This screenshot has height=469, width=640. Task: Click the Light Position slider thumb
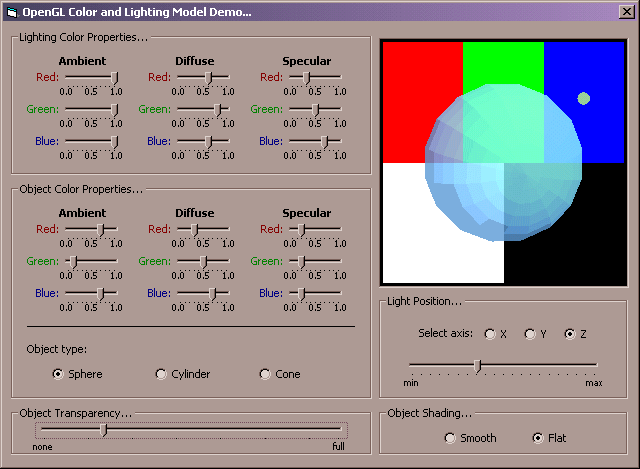point(477,366)
